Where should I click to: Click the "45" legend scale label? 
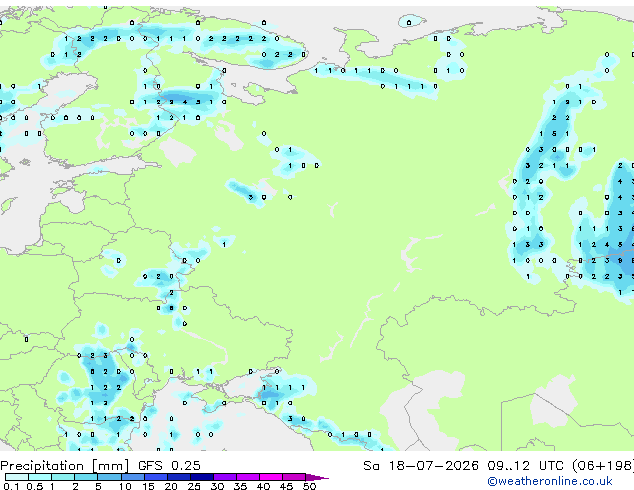(x=286, y=486)
